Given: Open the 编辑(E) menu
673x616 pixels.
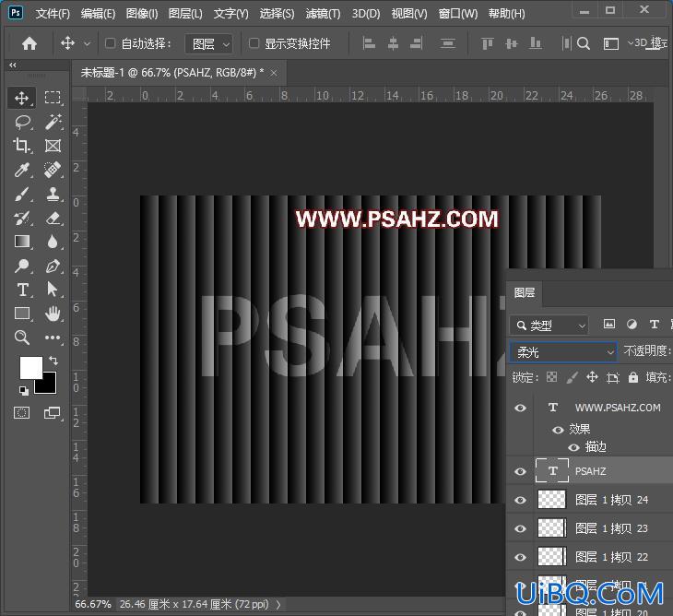Looking at the screenshot, I should (x=98, y=14).
